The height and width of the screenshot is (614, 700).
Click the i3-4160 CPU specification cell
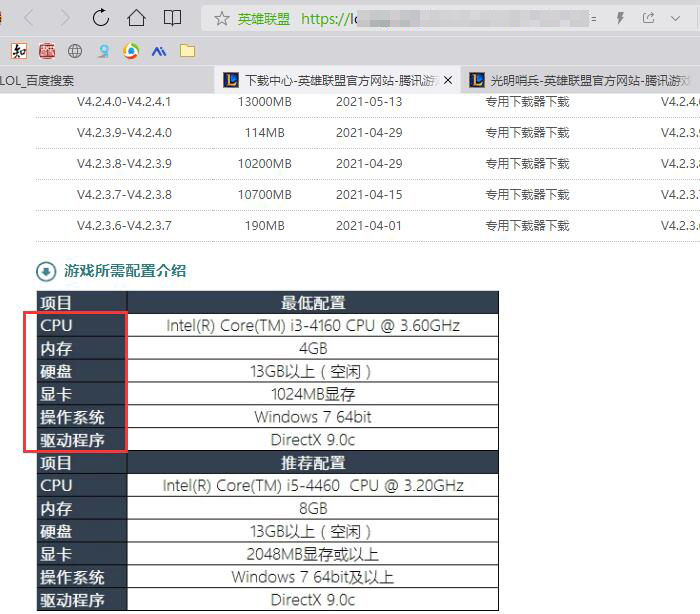(313, 326)
